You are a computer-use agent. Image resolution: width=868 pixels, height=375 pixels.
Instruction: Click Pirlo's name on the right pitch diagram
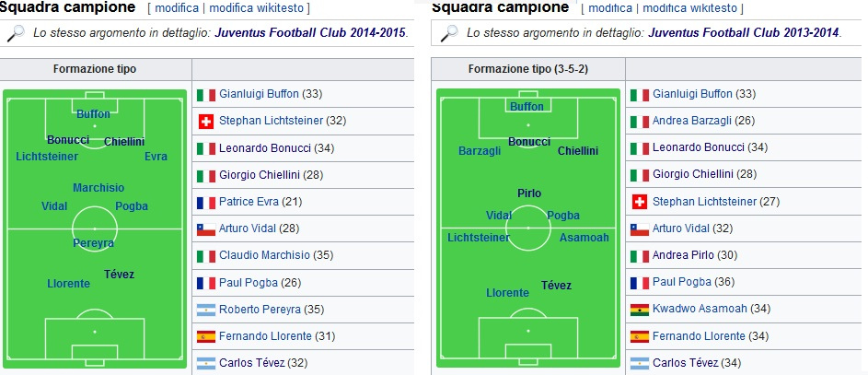(529, 193)
